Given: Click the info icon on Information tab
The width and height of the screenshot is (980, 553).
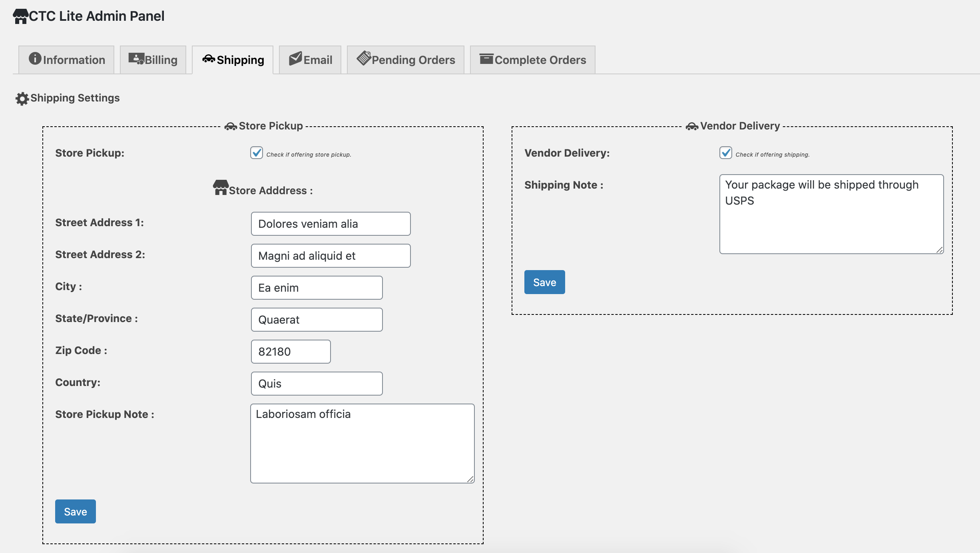Looking at the screenshot, I should (35, 58).
